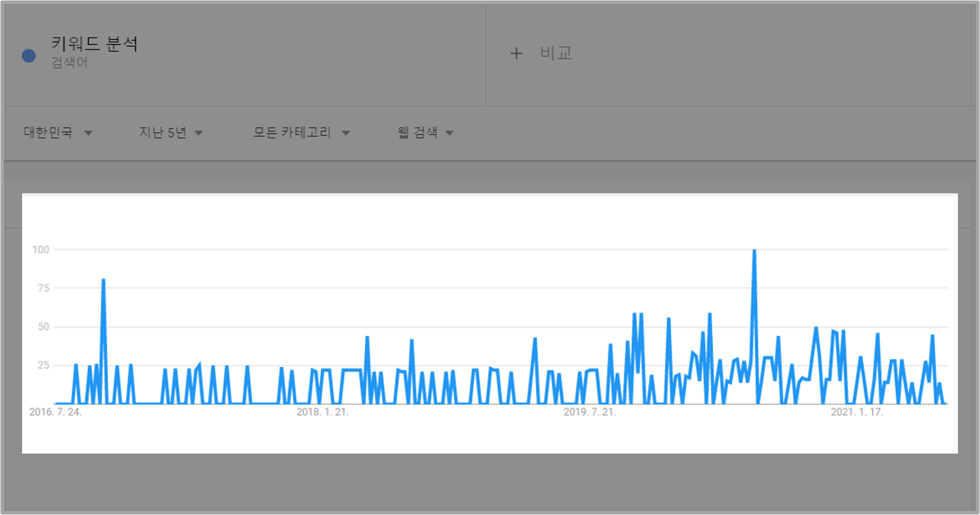The height and width of the screenshot is (515, 980).
Task: Click the plus icon to add a comparison keyword
Action: pos(516,53)
